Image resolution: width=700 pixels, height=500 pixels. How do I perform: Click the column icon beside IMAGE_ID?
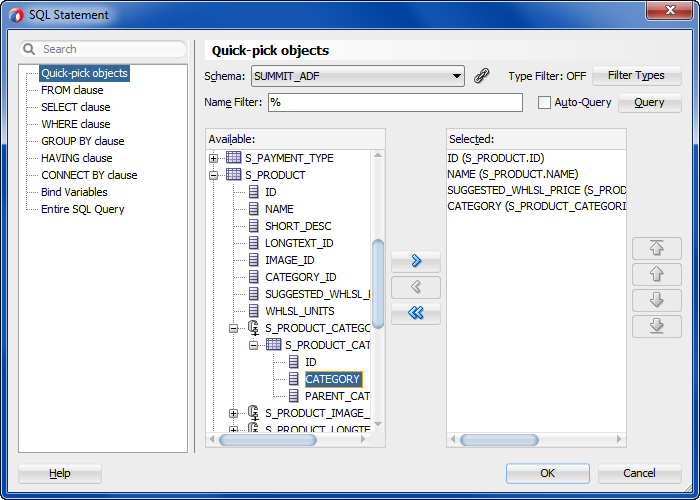[253, 259]
